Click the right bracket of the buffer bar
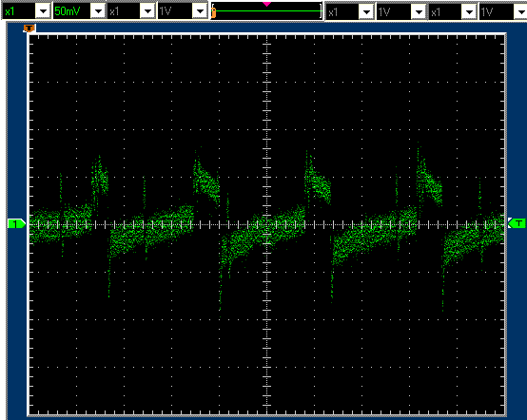The image size is (527, 420). coord(321,11)
